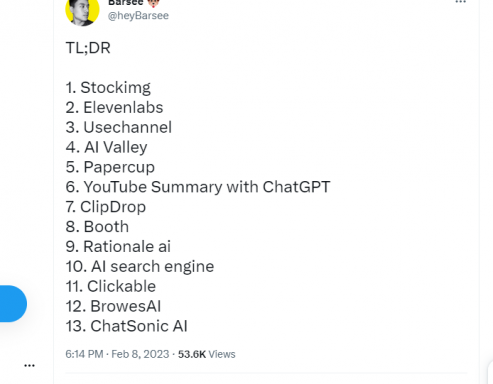493x384 pixels.
Task: Click the Barsee display name
Action: tap(126, 3)
